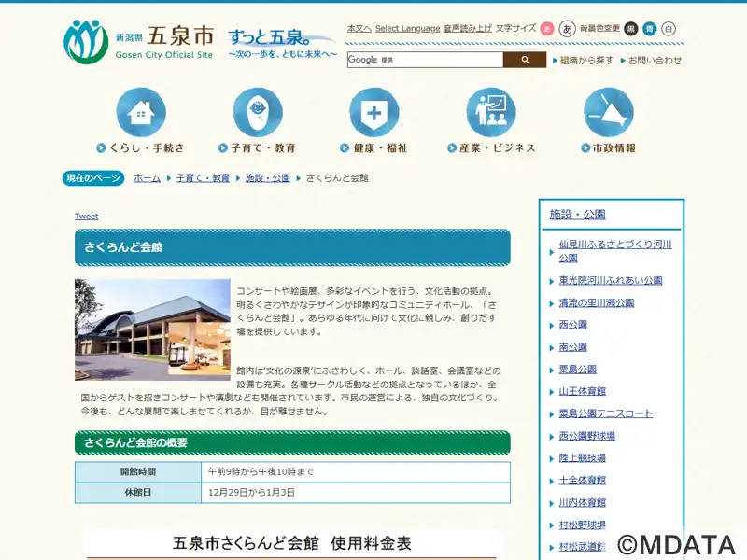Open 東光院河川ふれあい公園 in sidebar
The height and width of the screenshot is (560, 747).
pos(611,281)
